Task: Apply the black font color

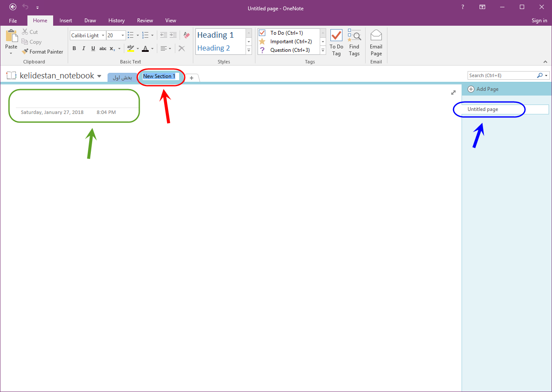Action: [x=145, y=48]
